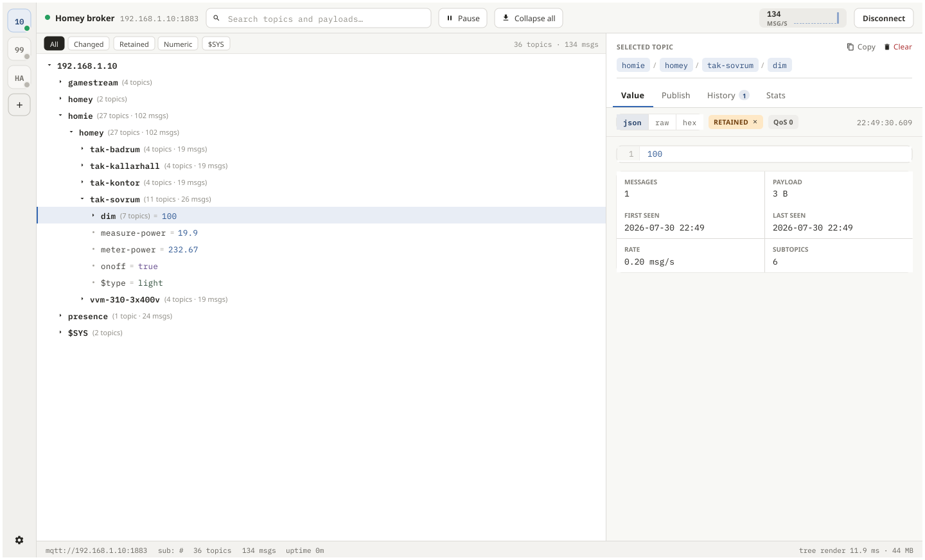
Task: Select the onoff topic row
Action: 321,266
